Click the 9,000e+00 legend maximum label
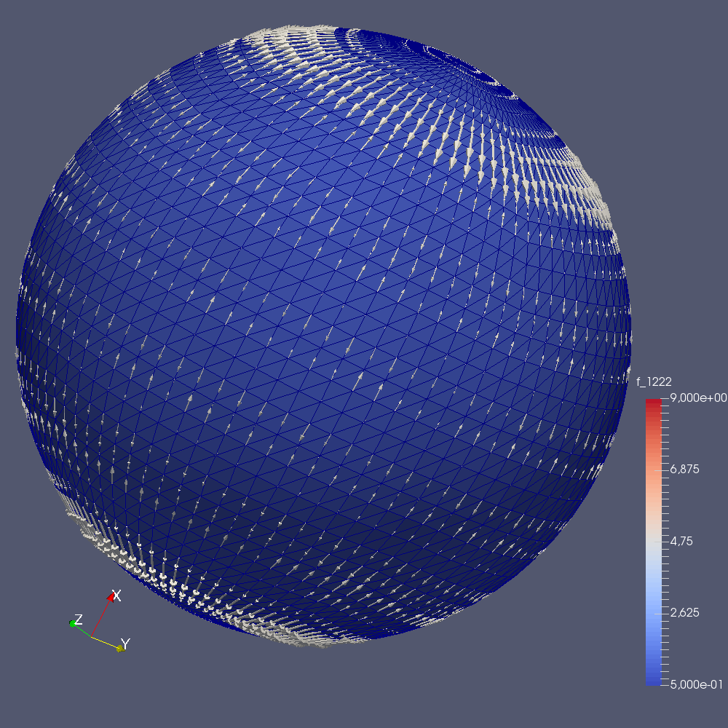Image resolution: width=728 pixels, height=728 pixels. point(698,398)
